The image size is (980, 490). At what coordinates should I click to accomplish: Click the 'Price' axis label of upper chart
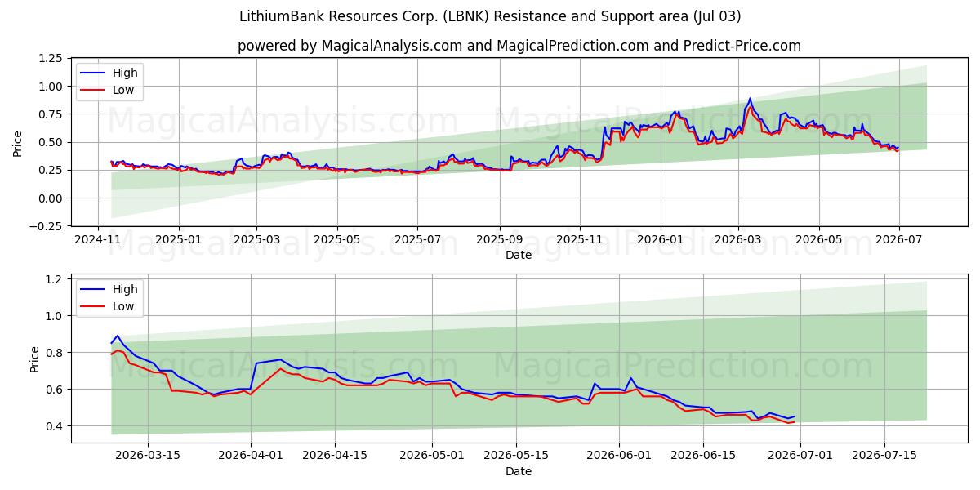coord(18,142)
